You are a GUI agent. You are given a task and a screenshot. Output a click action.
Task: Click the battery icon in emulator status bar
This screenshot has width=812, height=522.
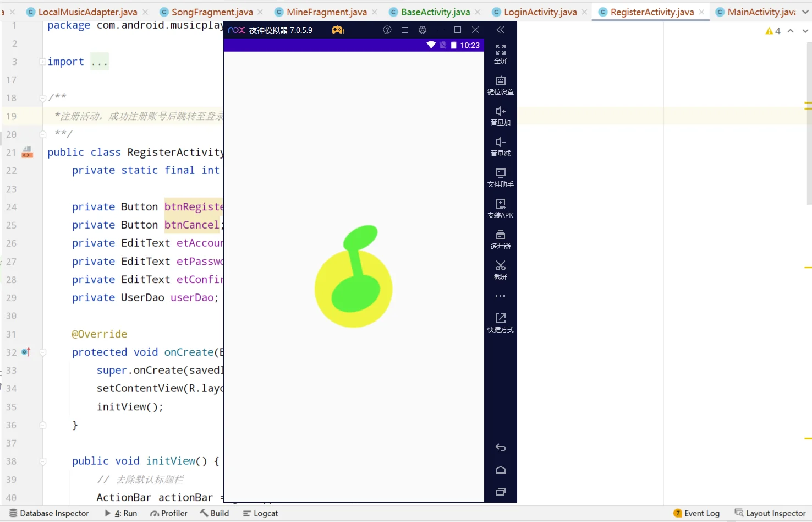(x=454, y=45)
